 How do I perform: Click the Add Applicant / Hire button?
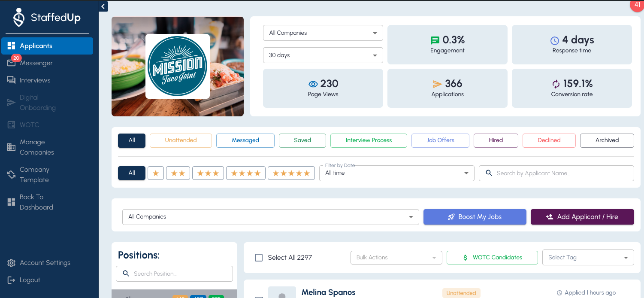[x=582, y=217]
